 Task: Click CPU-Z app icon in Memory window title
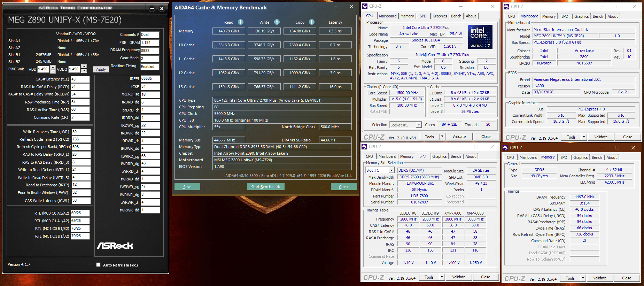(506, 148)
